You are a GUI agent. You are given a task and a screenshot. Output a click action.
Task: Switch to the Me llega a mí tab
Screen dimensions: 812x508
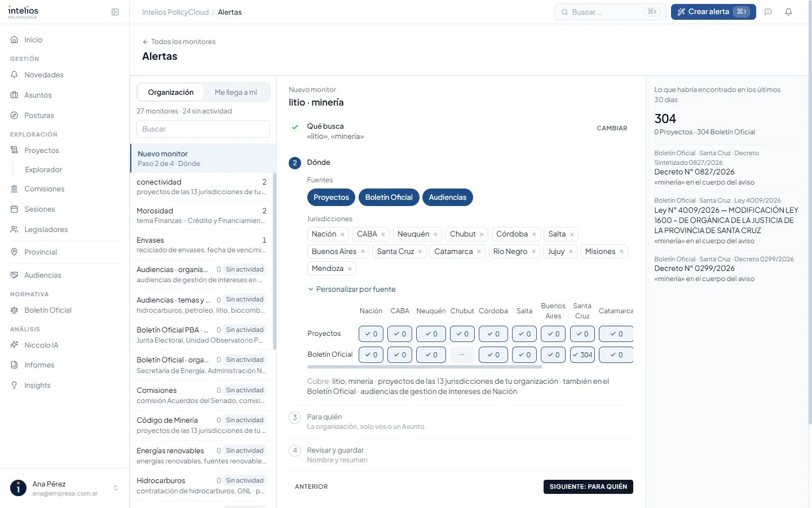click(236, 92)
